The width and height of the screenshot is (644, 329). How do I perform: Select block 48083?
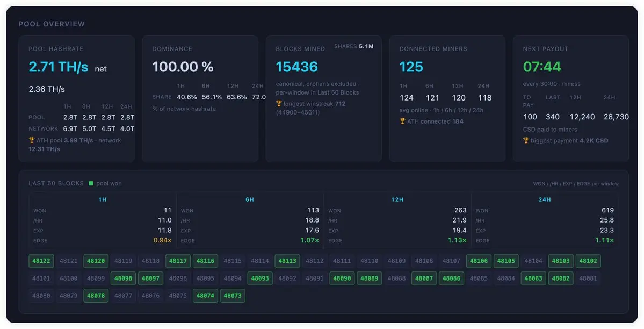533,278
